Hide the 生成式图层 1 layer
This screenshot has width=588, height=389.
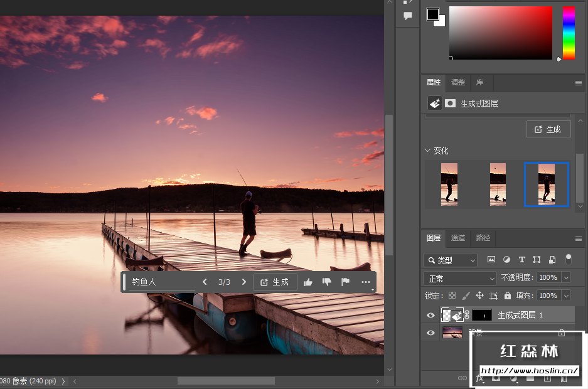click(430, 315)
